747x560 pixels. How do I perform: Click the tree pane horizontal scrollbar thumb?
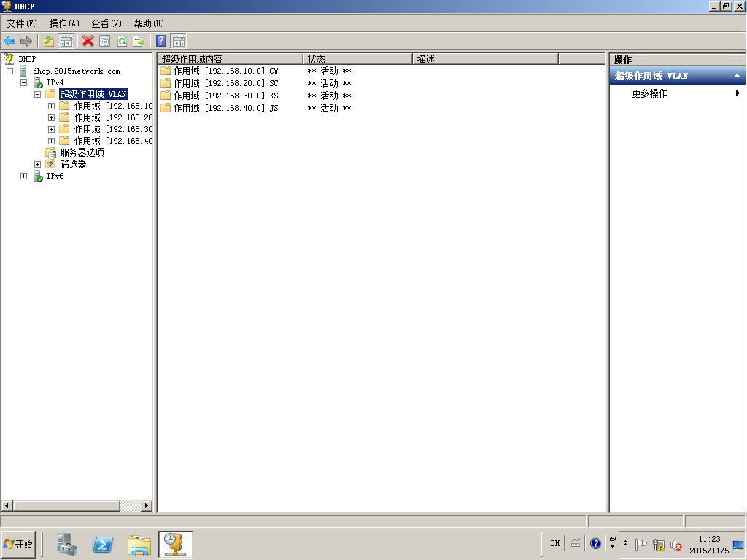(x=66, y=506)
